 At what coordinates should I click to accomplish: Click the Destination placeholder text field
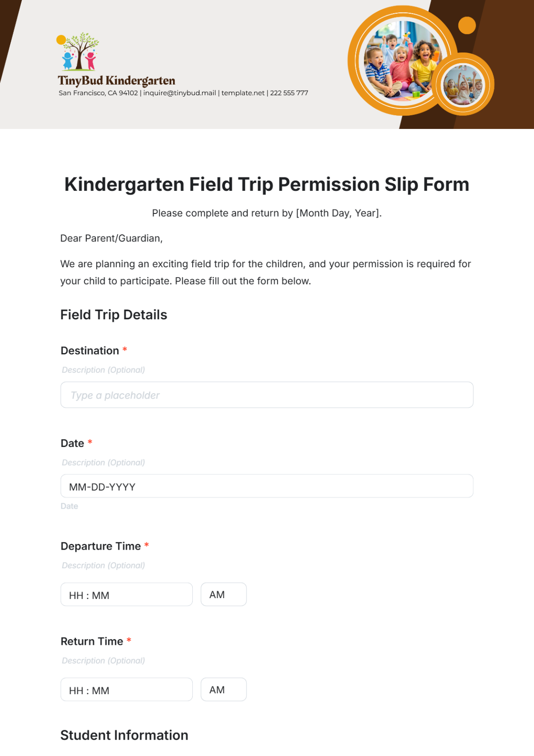pyautogui.click(x=267, y=395)
